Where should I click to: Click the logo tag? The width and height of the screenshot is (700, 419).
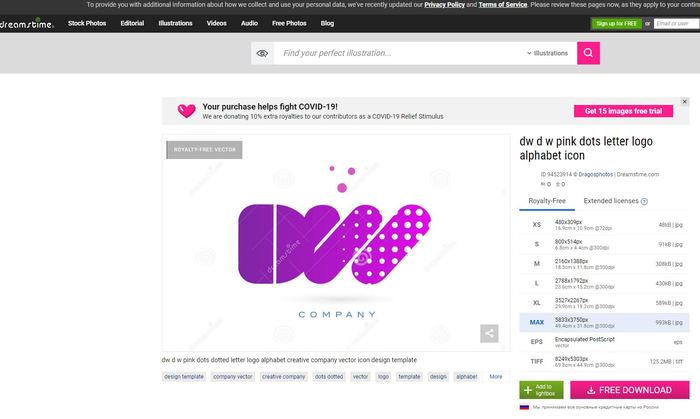click(383, 377)
